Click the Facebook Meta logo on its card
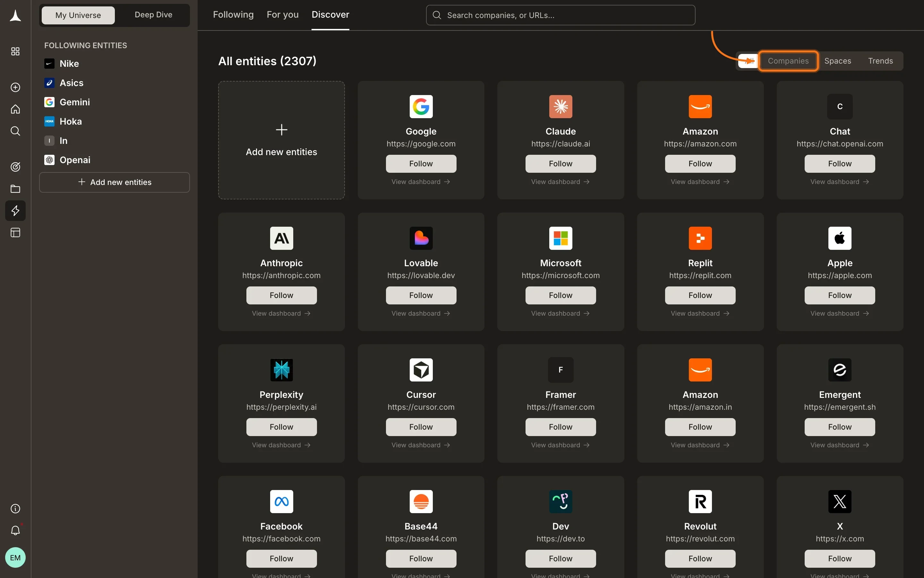 (x=281, y=502)
